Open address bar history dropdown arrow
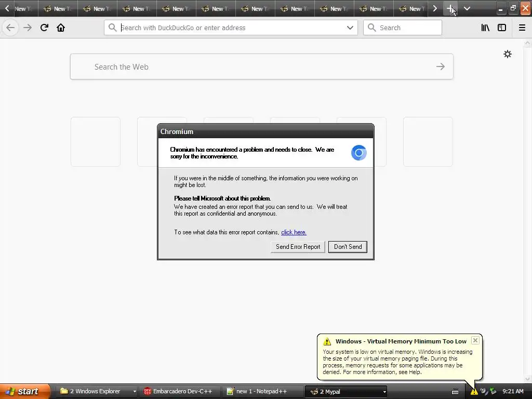This screenshot has height=399, width=532. [x=350, y=28]
